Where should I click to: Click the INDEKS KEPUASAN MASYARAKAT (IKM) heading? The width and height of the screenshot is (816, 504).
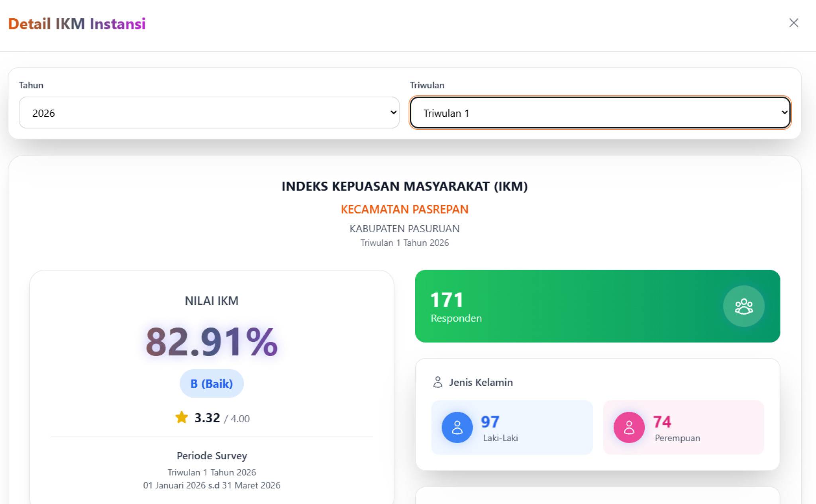click(x=404, y=186)
